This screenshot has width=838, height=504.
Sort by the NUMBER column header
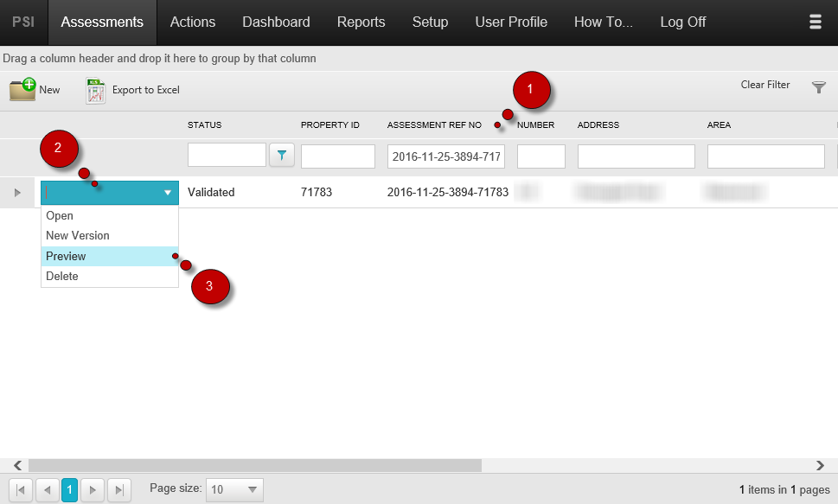click(535, 125)
